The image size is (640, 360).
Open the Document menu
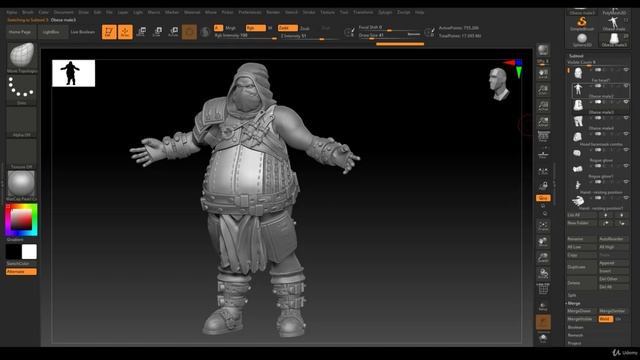64,12
